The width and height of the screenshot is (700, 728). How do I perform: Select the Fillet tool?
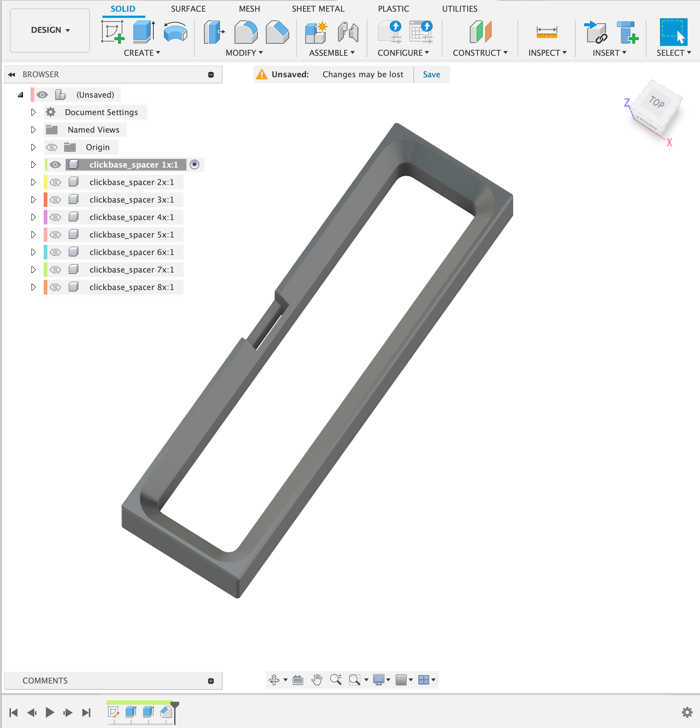point(246,32)
